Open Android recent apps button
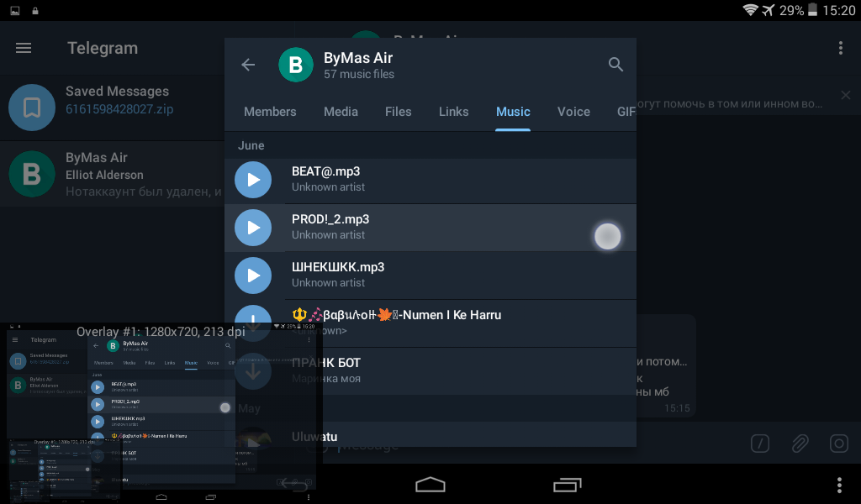 coord(568,485)
